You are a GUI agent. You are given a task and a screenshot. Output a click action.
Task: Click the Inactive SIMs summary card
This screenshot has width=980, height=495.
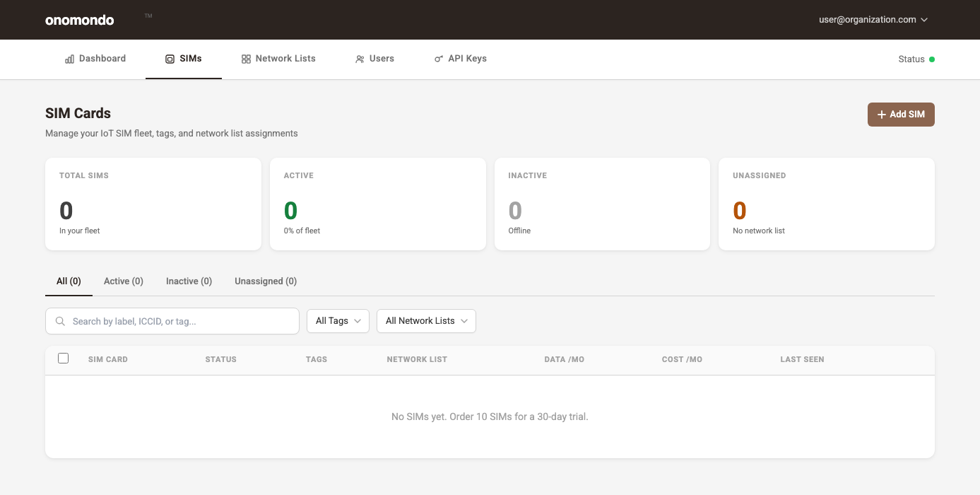(x=602, y=204)
